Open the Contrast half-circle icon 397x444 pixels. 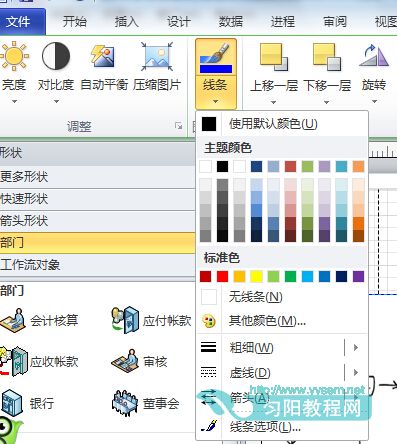pos(56,56)
